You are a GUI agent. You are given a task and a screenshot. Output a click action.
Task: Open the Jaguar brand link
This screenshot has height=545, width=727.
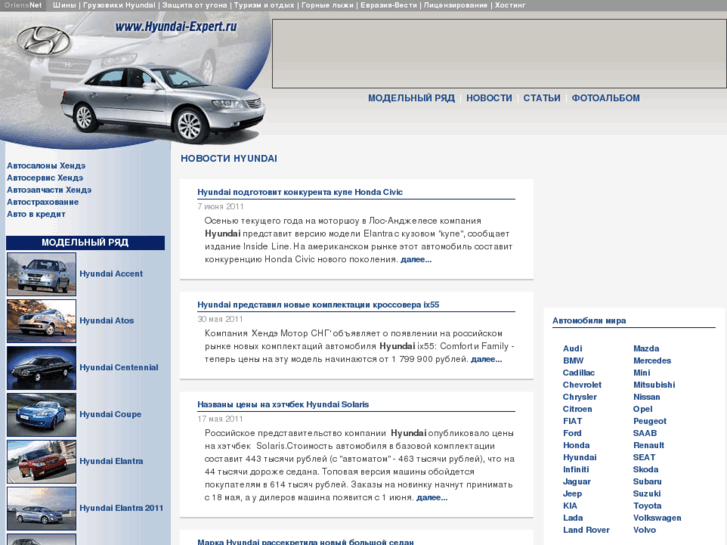pyautogui.click(x=577, y=481)
